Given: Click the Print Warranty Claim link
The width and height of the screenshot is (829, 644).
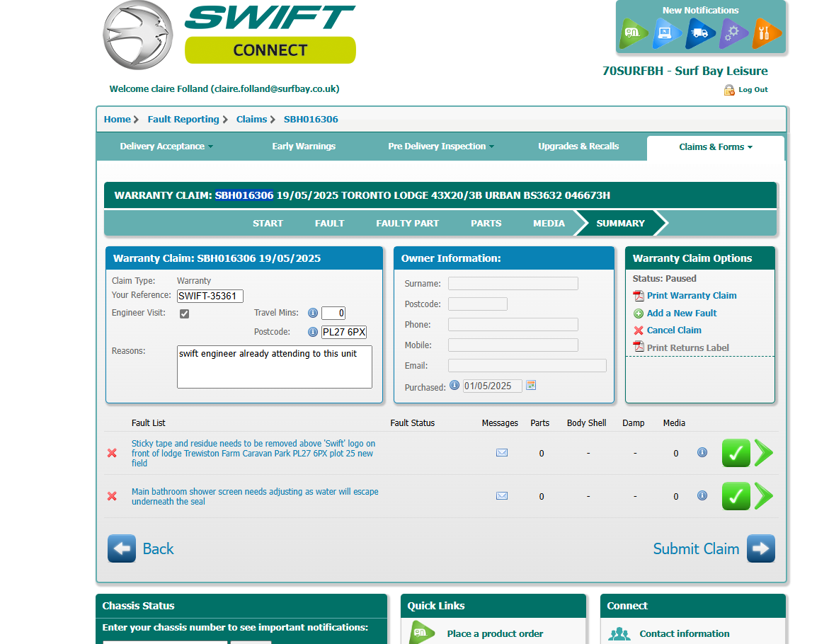Looking at the screenshot, I should [692, 296].
